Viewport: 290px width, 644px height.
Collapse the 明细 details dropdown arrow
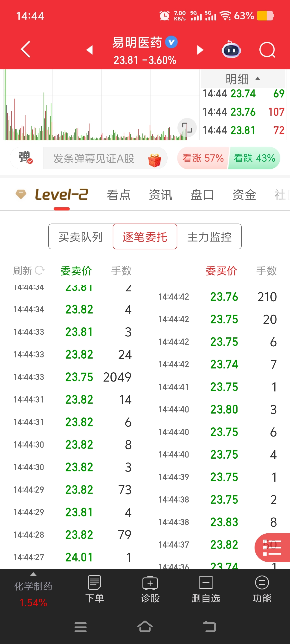point(258,78)
